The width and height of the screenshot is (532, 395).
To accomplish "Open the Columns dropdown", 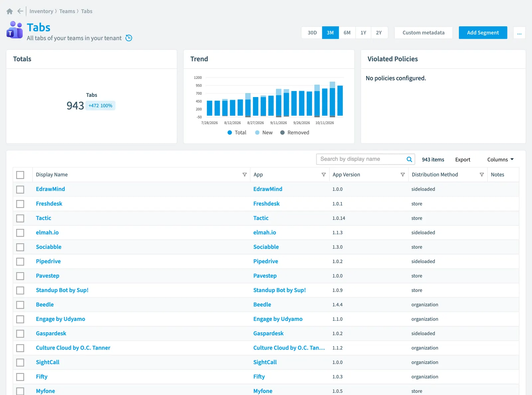I will click(500, 159).
